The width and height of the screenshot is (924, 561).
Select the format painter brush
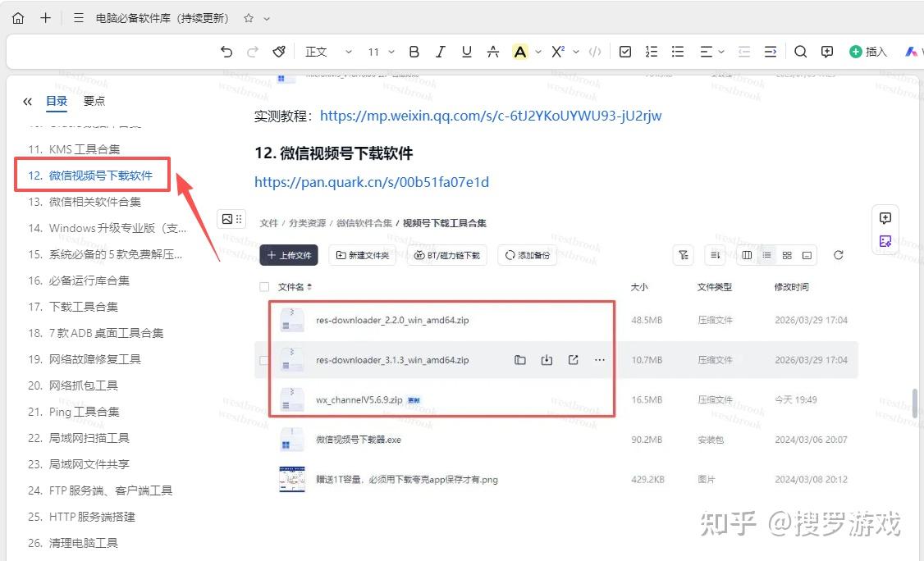tap(279, 52)
